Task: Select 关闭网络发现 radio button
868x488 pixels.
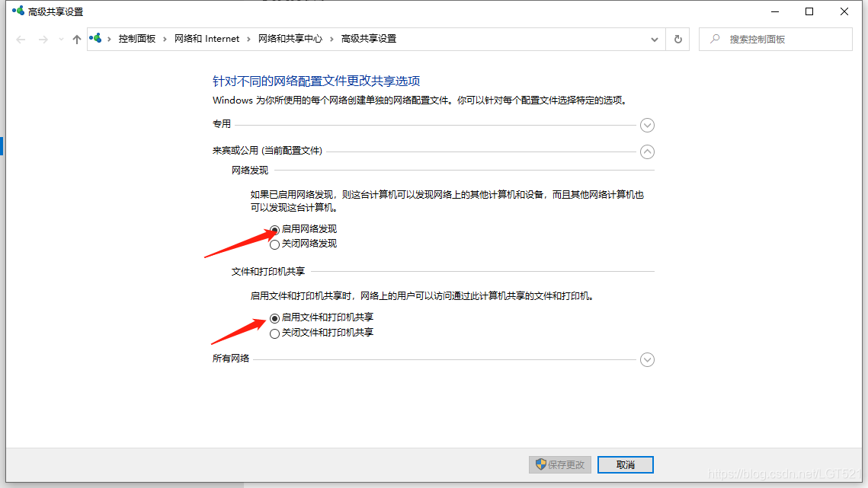Action: [x=274, y=244]
